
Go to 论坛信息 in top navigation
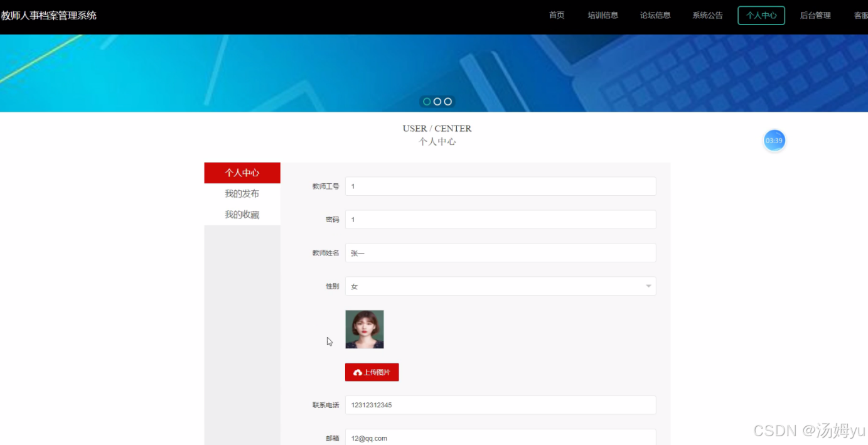coord(655,16)
